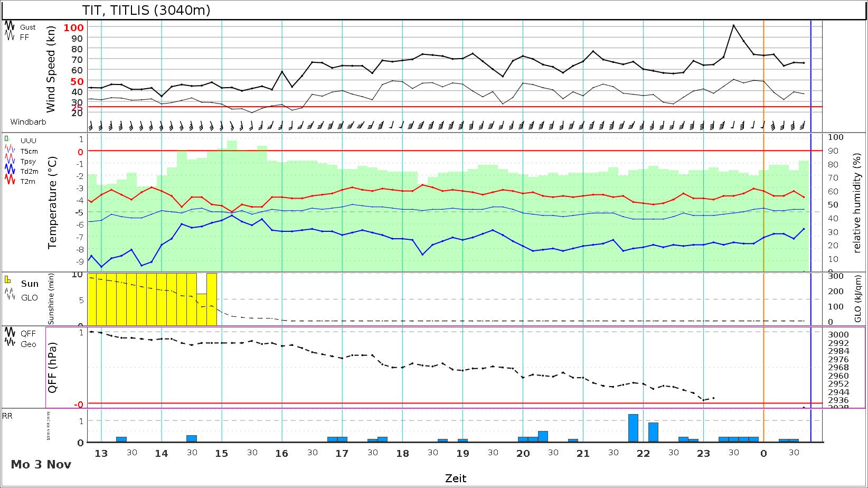Screen dimensions: 868x488
Task: Click the Tpsy legend icon
Action: [9, 161]
